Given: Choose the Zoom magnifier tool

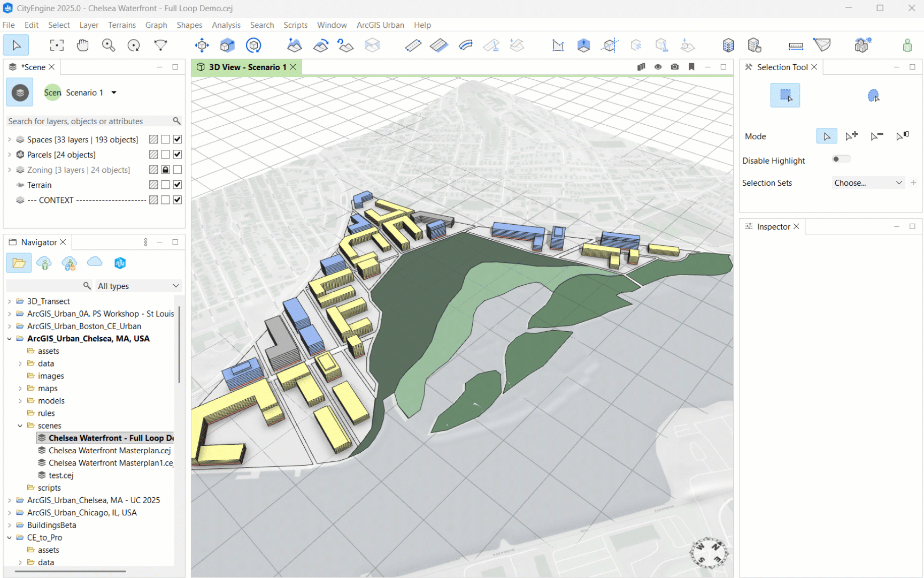Looking at the screenshot, I should click(x=109, y=45).
